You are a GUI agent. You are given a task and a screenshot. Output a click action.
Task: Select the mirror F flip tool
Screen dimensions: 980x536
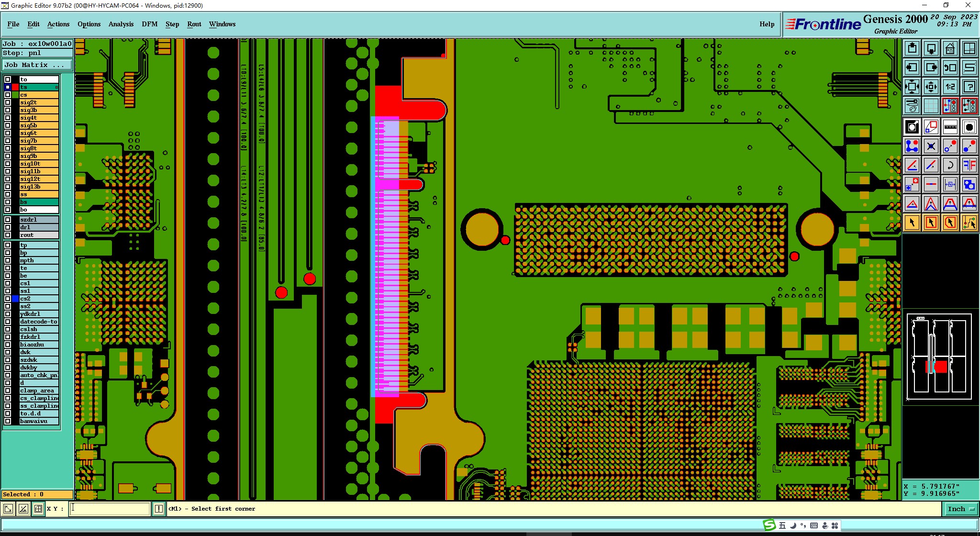click(969, 165)
